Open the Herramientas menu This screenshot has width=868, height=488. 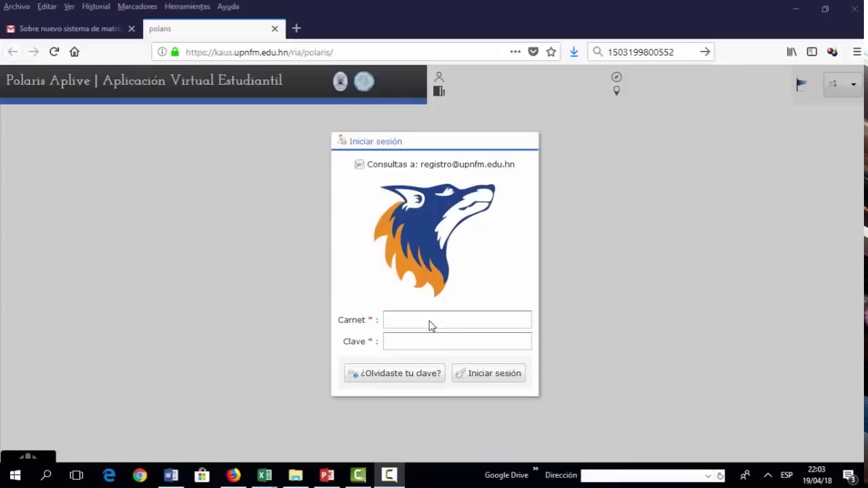tap(187, 6)
